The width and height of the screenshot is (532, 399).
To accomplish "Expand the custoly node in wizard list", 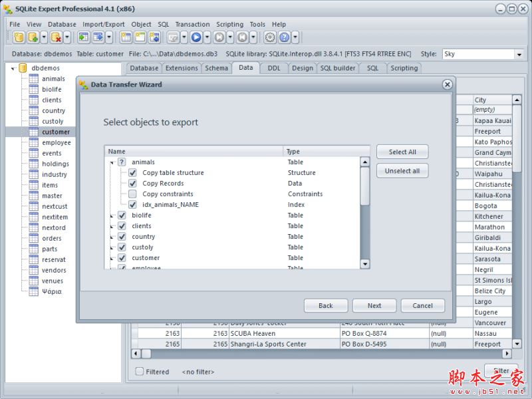I will pos(112,247).
